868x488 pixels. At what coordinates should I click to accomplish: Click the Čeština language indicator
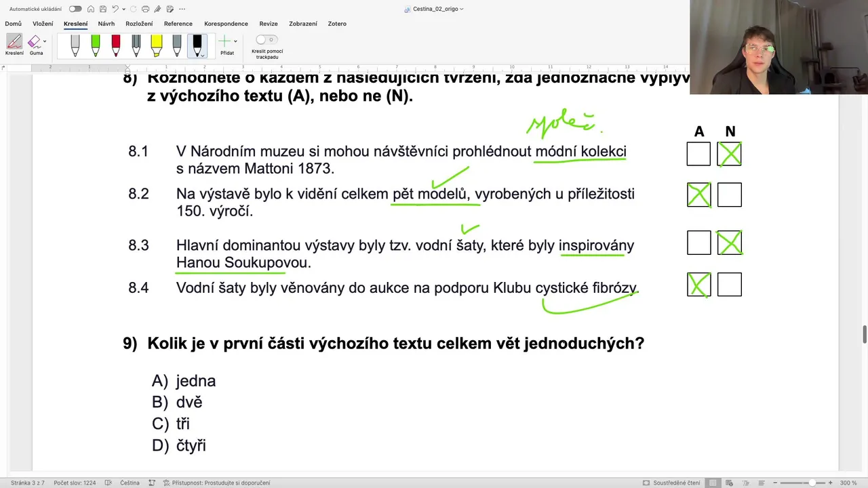click(x=130, y=483)
